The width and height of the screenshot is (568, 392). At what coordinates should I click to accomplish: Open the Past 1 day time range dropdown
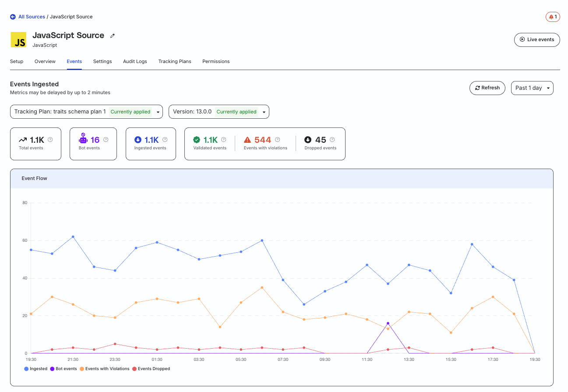coord(532,88)
